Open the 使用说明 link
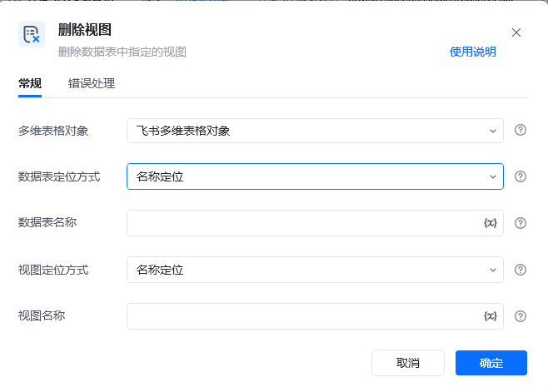This screenshot has width=548, height=392. 472,52
